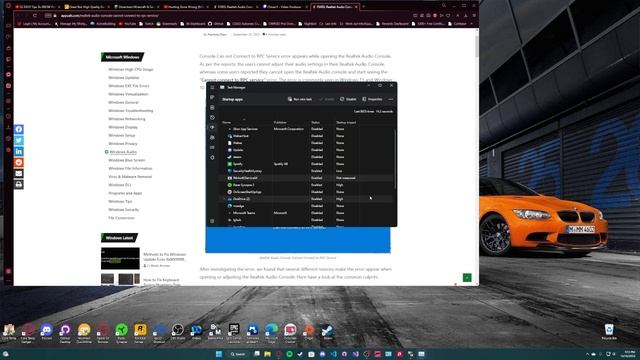Click taskbar Search box
640x360 pixels.
238,354
